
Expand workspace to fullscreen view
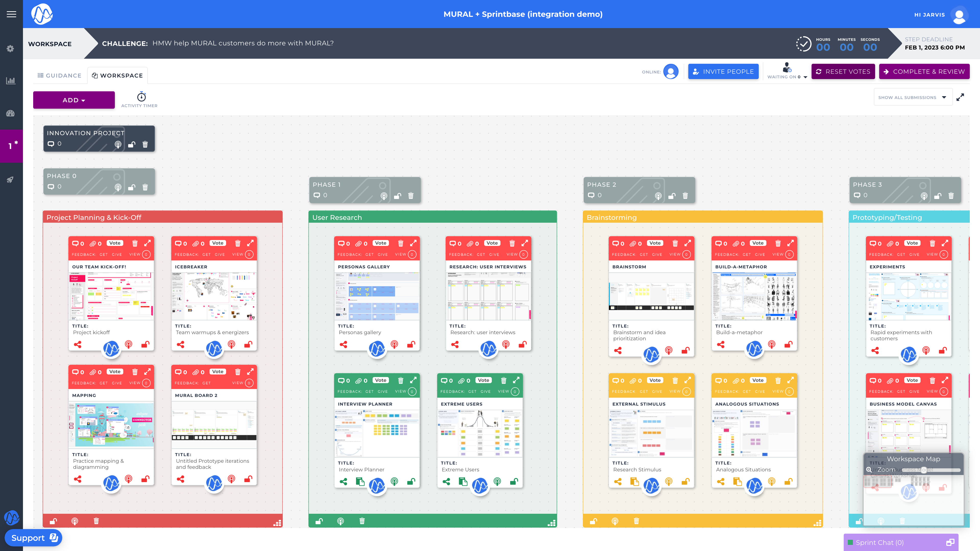coord(960,97)
